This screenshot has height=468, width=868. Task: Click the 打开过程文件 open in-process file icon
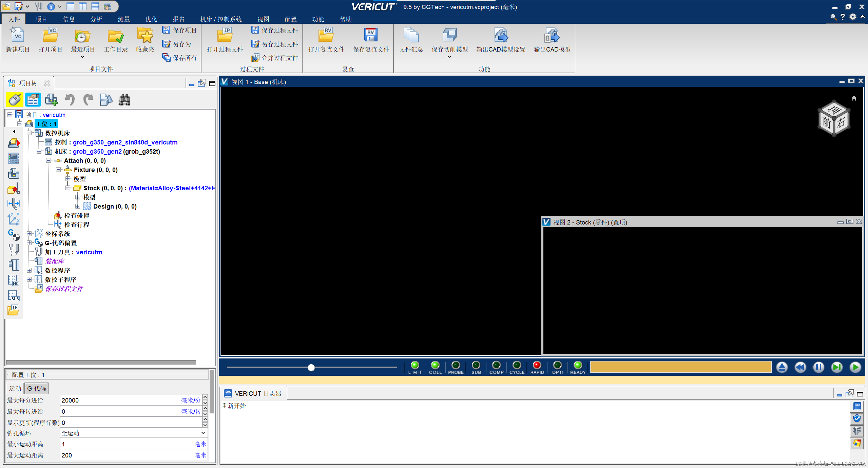pos(225,36)
